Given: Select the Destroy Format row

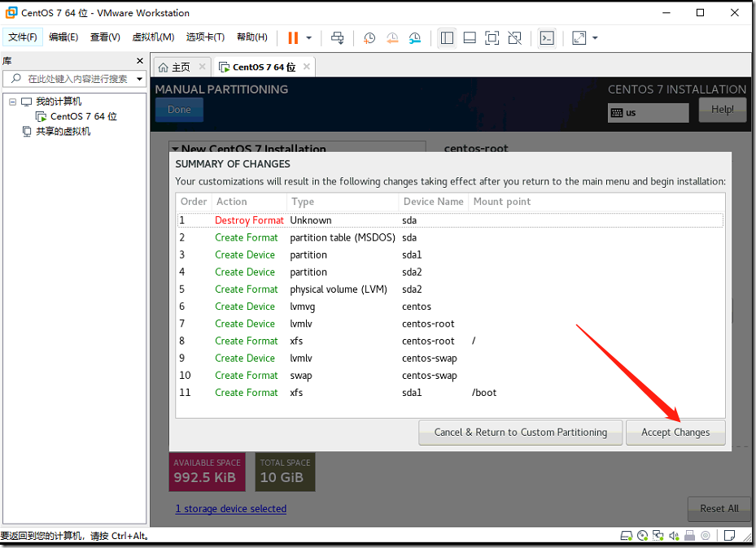Looking at the screenshot, I should [450, 220].
